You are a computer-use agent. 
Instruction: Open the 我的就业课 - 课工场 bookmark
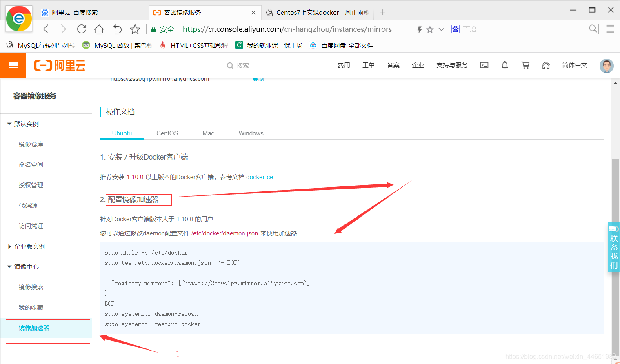tap(269, 45)
